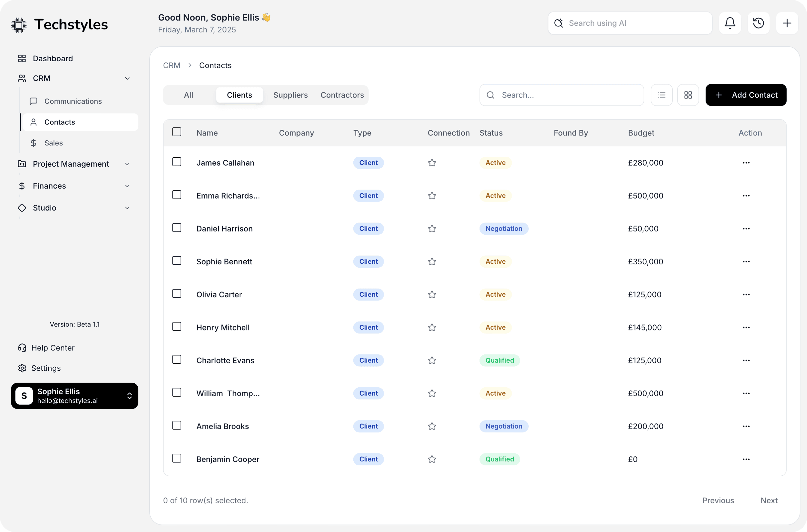Check the Sophie Bennett row checkbox
The width and height of the screenshot is (807, 532).
[177, 261]
